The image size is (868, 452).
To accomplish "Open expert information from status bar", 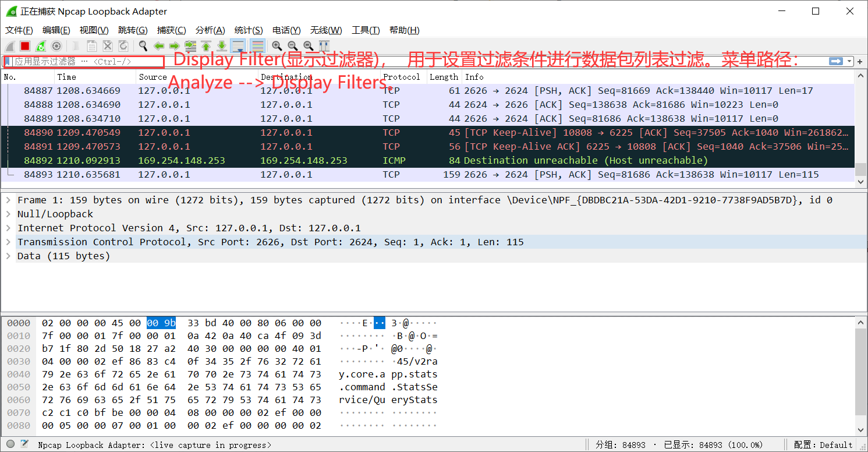I will tap(10, 444).
